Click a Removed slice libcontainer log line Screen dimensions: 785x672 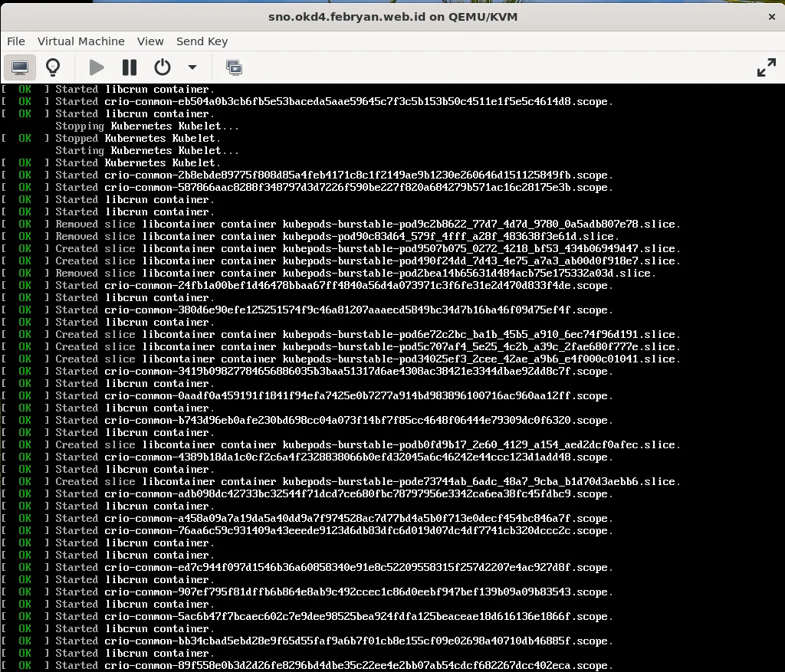click(230, 224)
